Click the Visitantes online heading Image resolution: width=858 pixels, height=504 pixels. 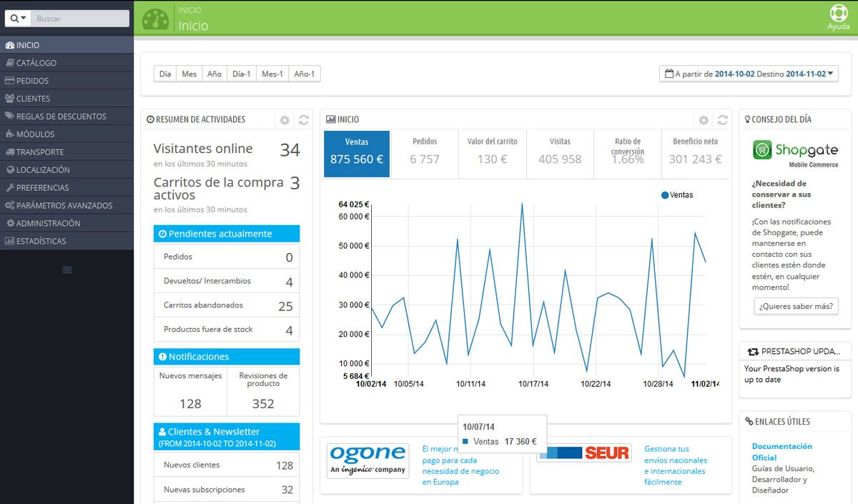click(203, 149)
